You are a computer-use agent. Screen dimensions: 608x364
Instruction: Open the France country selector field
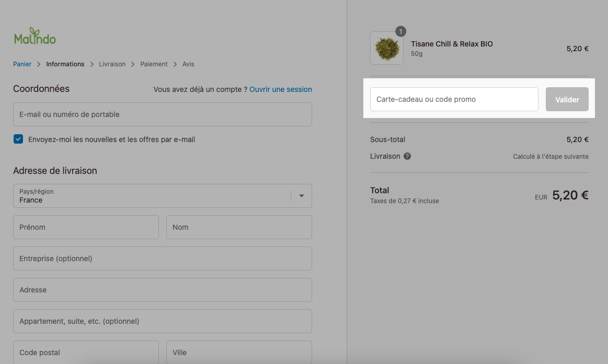pyautogui.click(x=163, y=196)
